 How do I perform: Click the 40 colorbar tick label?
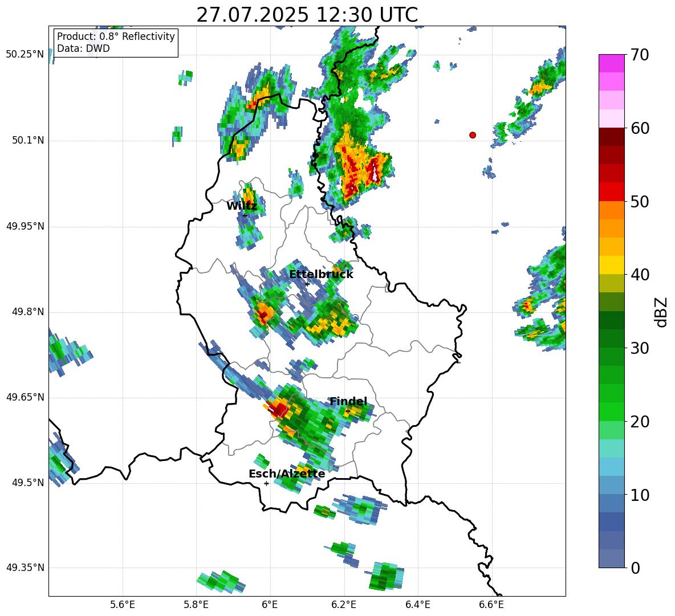click(639, 275)
